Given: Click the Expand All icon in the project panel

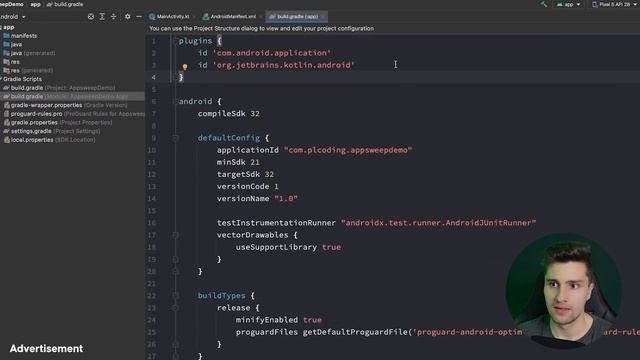Looking at the screenshot, I should coord(102,17).
